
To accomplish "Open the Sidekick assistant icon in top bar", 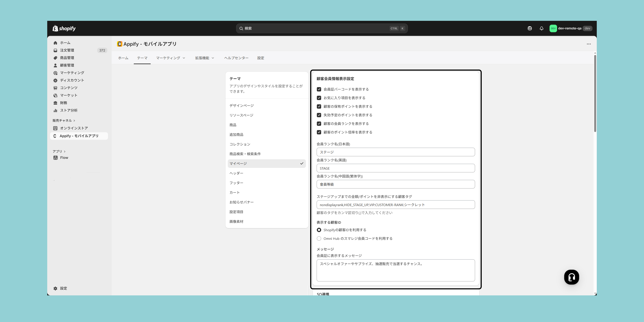I will [x=530, y=28].
